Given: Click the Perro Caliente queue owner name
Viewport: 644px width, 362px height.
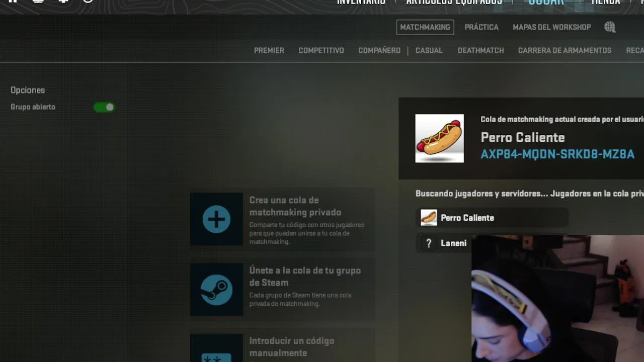Looking at the screenshot, I should 523,137.
